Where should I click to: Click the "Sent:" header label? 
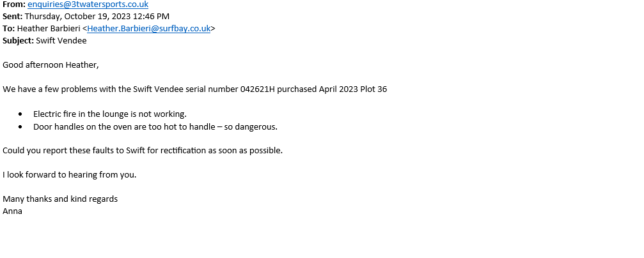pyautogui.click(x=12, y=16)
